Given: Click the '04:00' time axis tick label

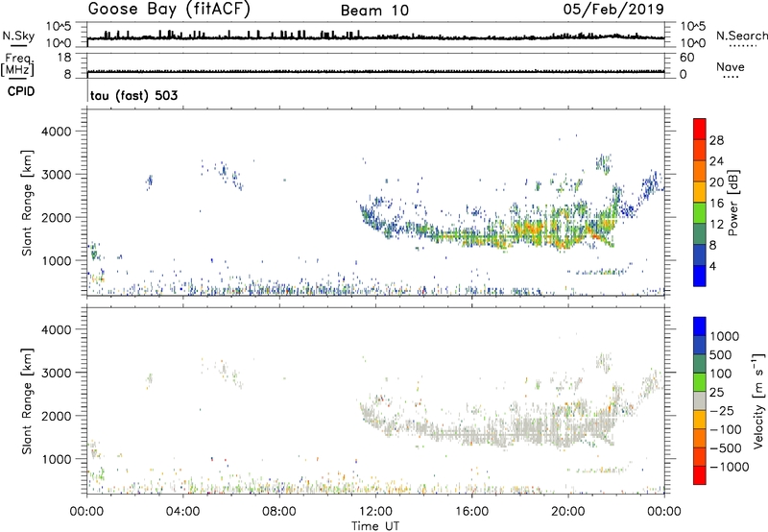Looking at the screenshot, I should click(183, 512).
